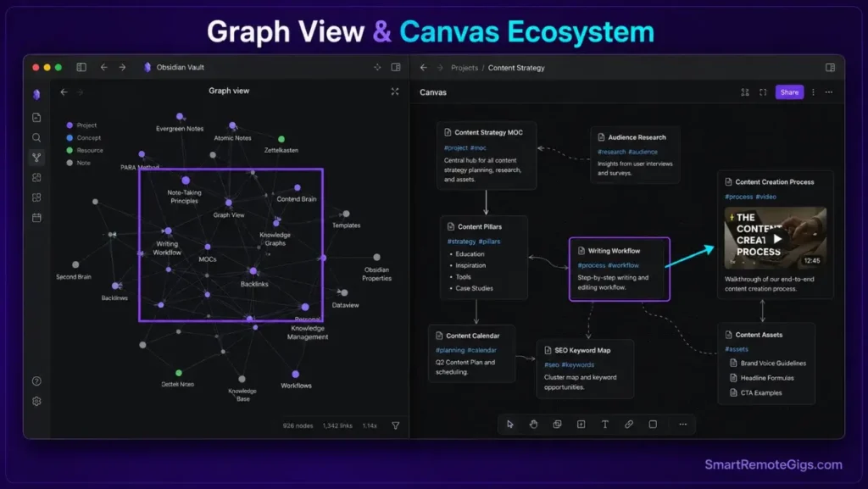Open settings gear in left ribbon
The height and width of the screenshot is (489, 868).
point(36,401)
